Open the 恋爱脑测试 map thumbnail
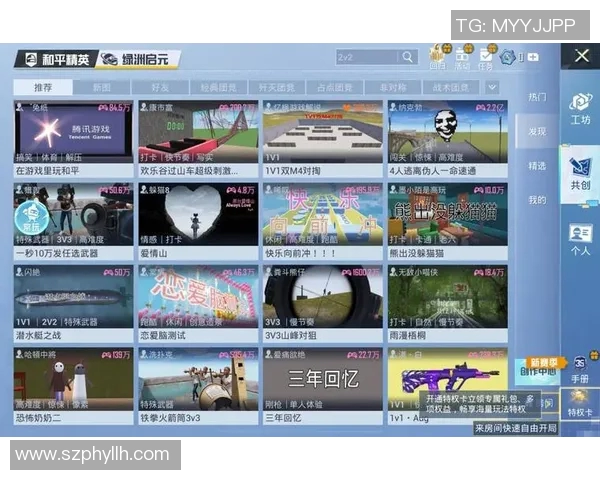Viewport: 600px width, 480px height. coord(195,296)
